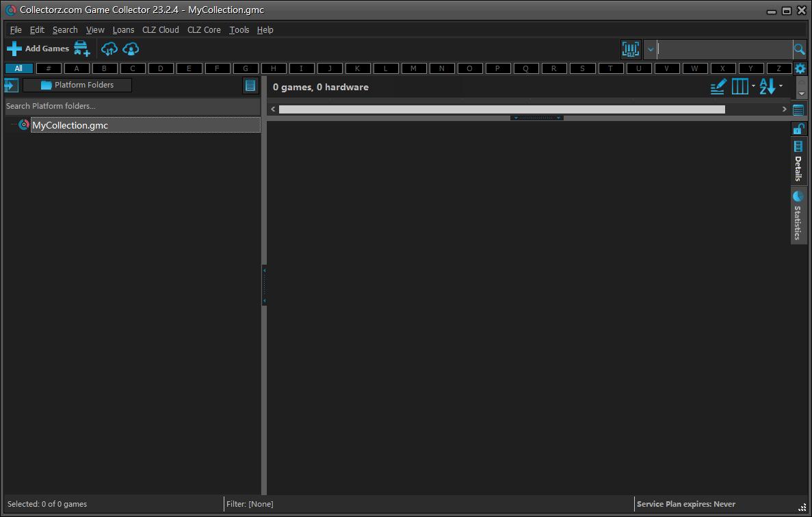Click the unlock padlock icon

798,129
